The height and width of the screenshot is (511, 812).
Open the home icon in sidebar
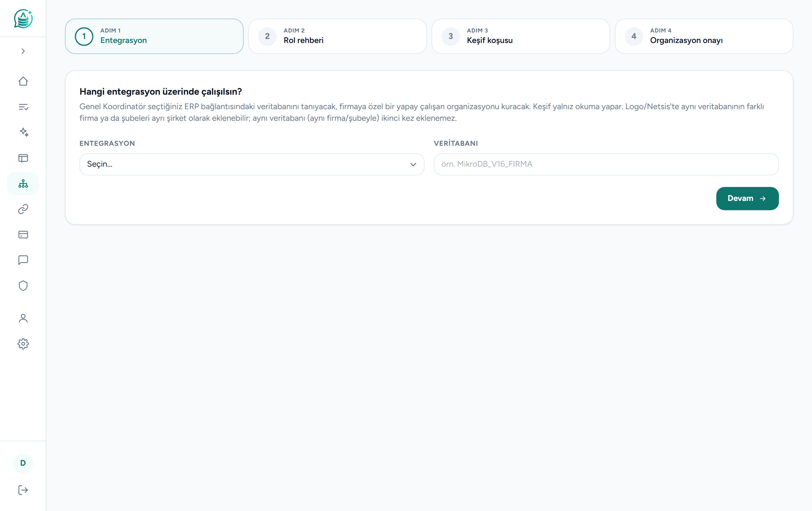pyautogui.click(x=23, y=81)
